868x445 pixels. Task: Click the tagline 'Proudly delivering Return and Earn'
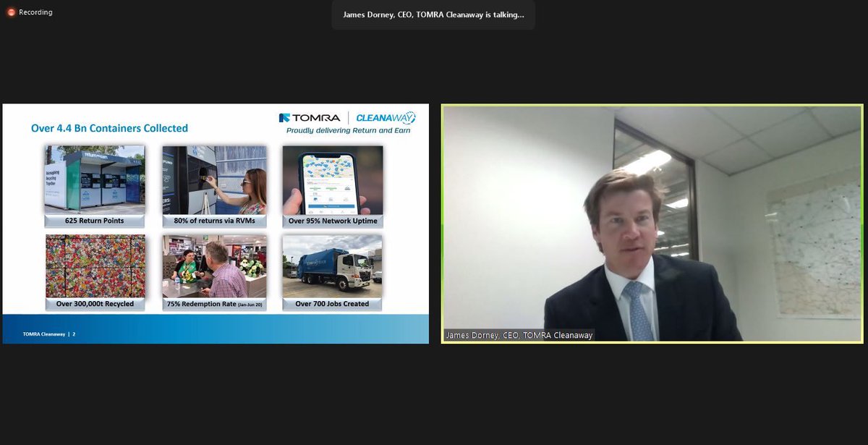click(x=349, y=131)
